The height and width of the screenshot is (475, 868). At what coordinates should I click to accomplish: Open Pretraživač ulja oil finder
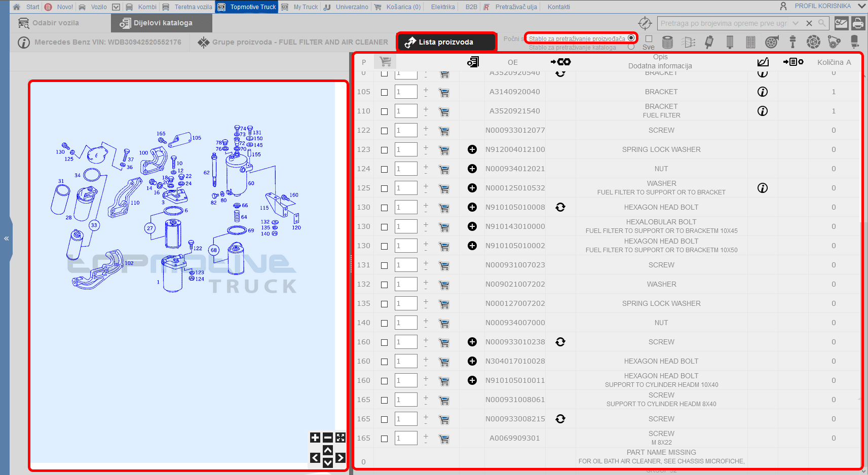510,7
